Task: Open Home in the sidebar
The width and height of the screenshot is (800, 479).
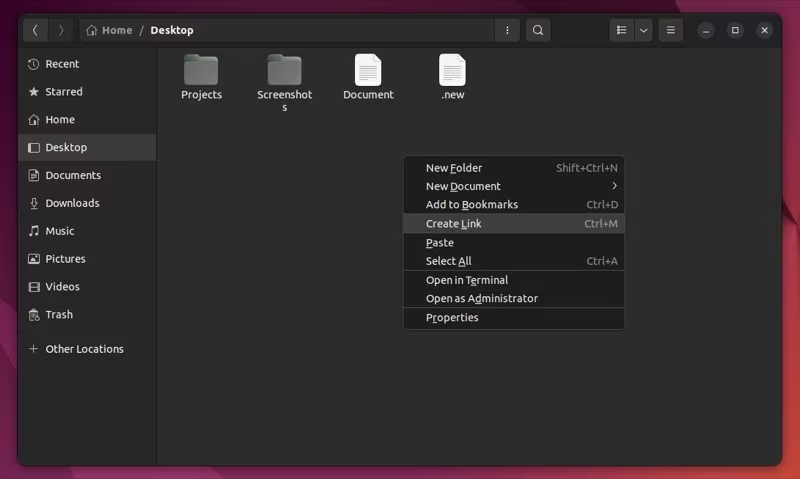Action: [87, 119]
